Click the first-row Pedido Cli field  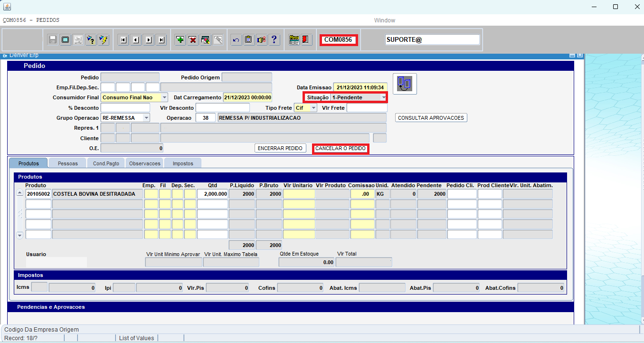[x=462, y=194]
